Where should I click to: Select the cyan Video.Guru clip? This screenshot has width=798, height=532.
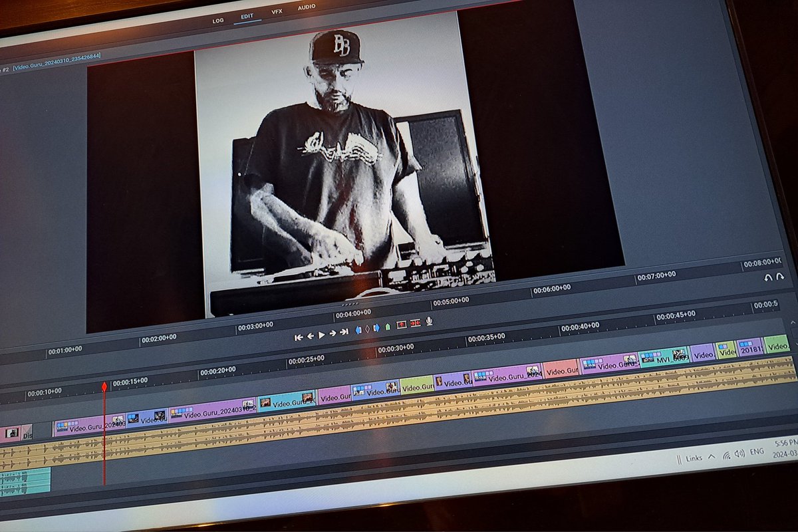[x=287, y=402]
